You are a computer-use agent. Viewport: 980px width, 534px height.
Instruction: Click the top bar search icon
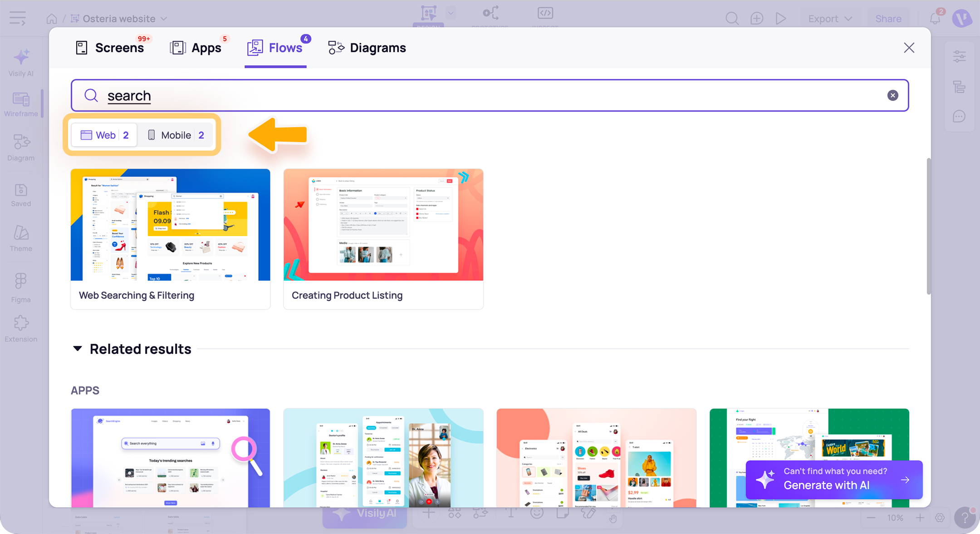731,19
